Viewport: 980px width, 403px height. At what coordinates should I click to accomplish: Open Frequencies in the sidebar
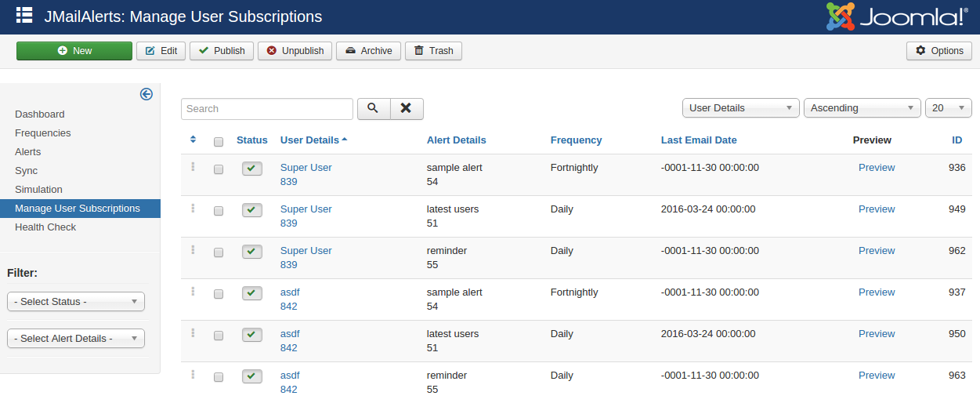coord(43,133)
